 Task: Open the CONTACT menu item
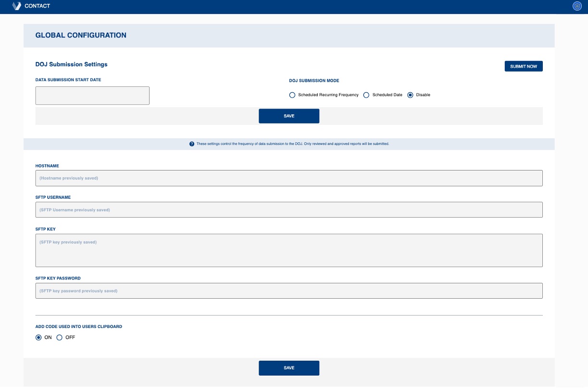coord(37,6)
